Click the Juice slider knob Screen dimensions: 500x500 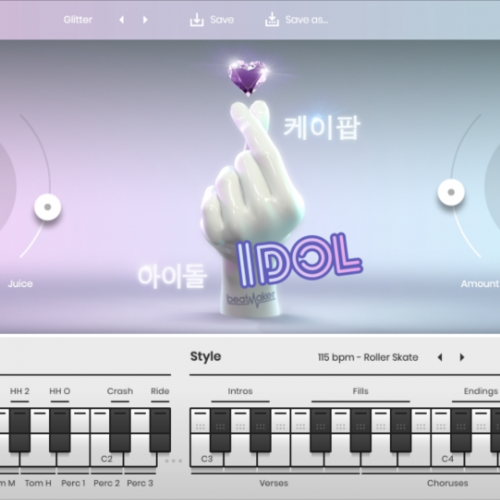48,207
